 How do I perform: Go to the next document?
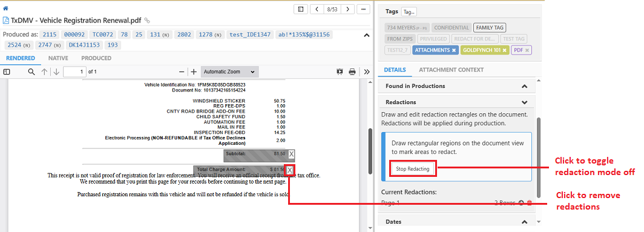(x=348, y=9)
